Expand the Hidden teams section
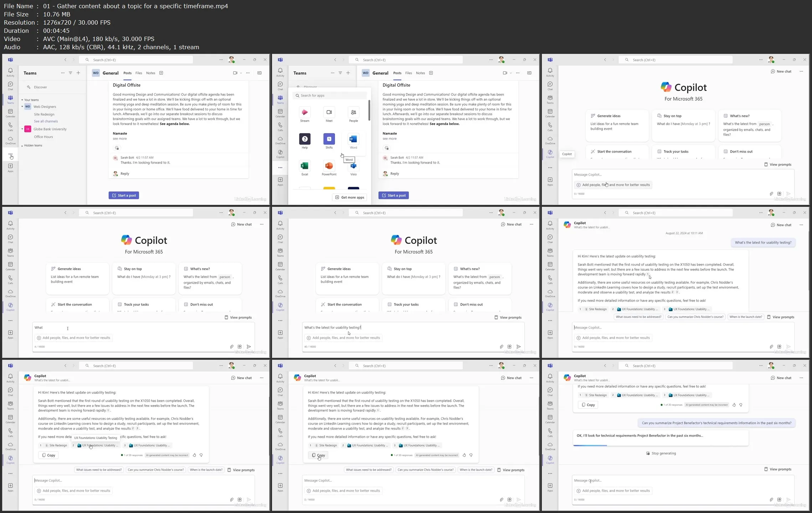This screenshot has width=812, height=513. pyautogui.click(x=22, y=145)
